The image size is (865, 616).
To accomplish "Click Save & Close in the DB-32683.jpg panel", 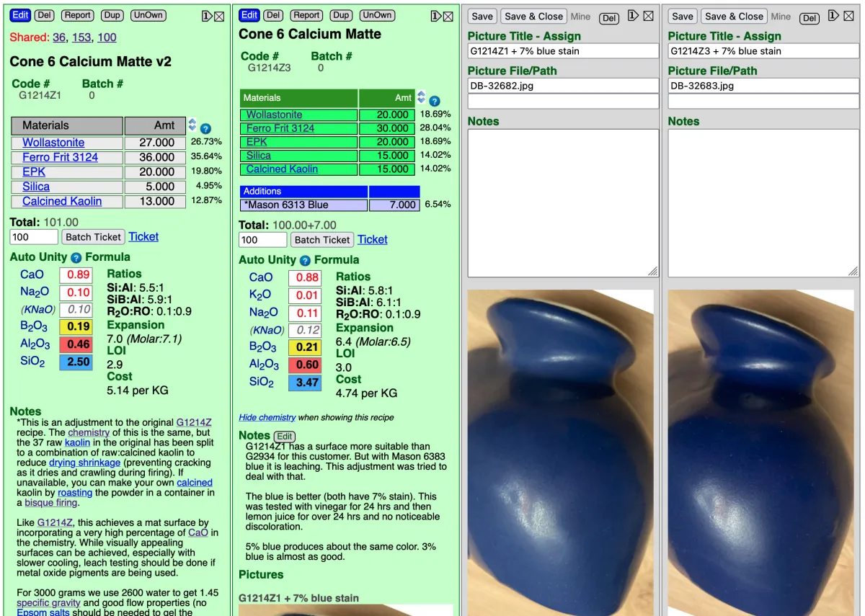I will tap(734, 16).
